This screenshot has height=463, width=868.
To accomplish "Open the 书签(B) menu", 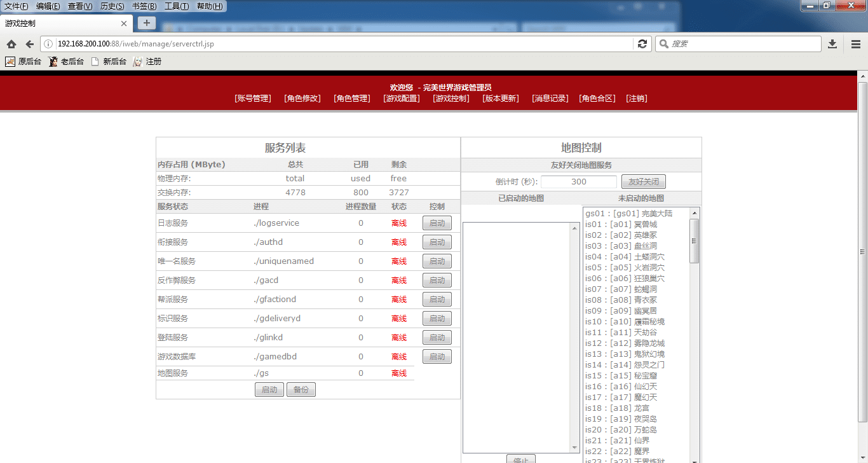I will (144, 6).
